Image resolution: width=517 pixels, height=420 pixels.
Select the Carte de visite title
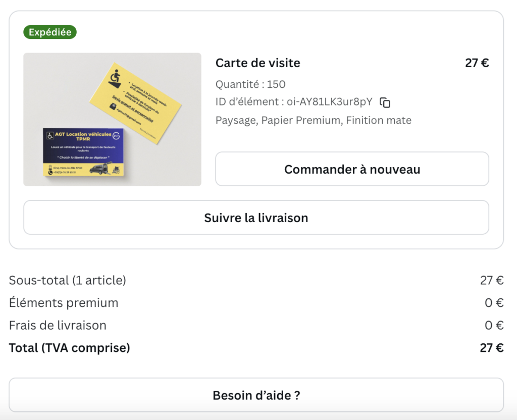click(x=258, y=63)
